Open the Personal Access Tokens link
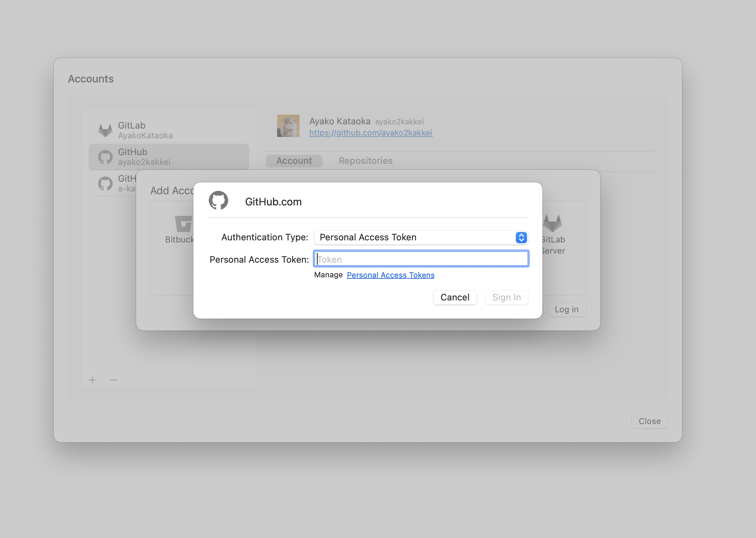 [x=390, y=275]
